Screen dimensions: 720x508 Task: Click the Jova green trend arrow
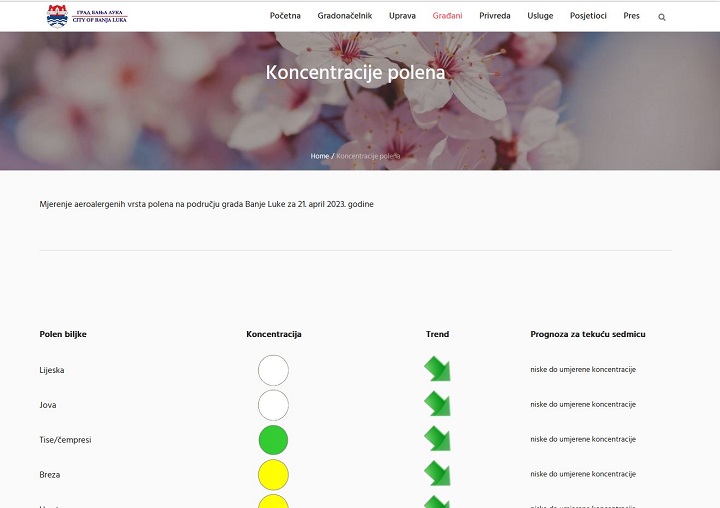tap(437, 403)
